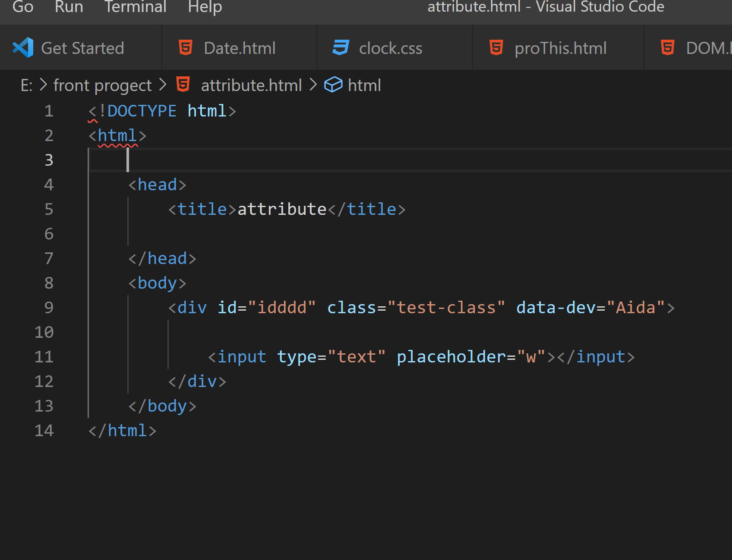The width and height of the screenshot is (732, 560).
Task: Place cursor on empty line 3
Action: click(410, 160)
